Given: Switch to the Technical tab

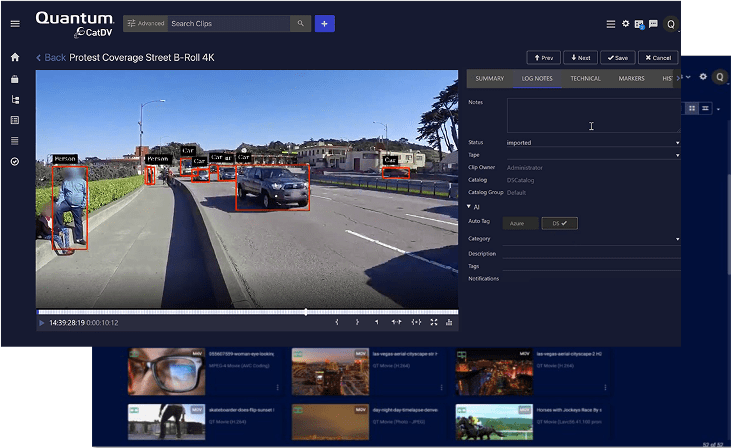Looking at the screenshot, I should 585,78.
